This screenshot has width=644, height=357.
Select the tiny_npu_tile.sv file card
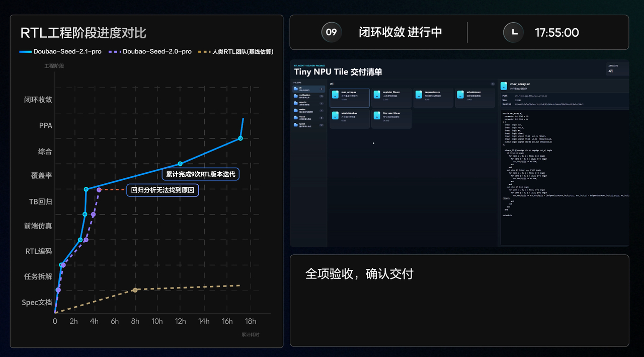point(391,119)
